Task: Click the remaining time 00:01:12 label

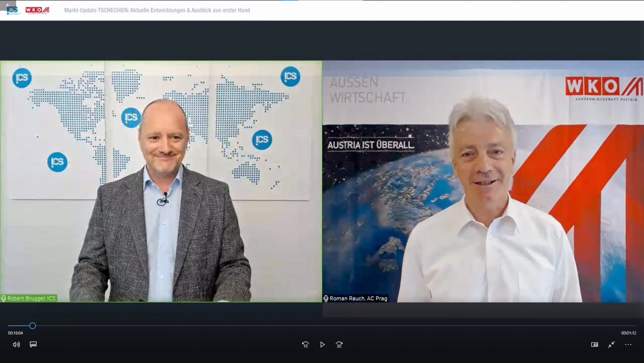Action: (x=628, y=333)
